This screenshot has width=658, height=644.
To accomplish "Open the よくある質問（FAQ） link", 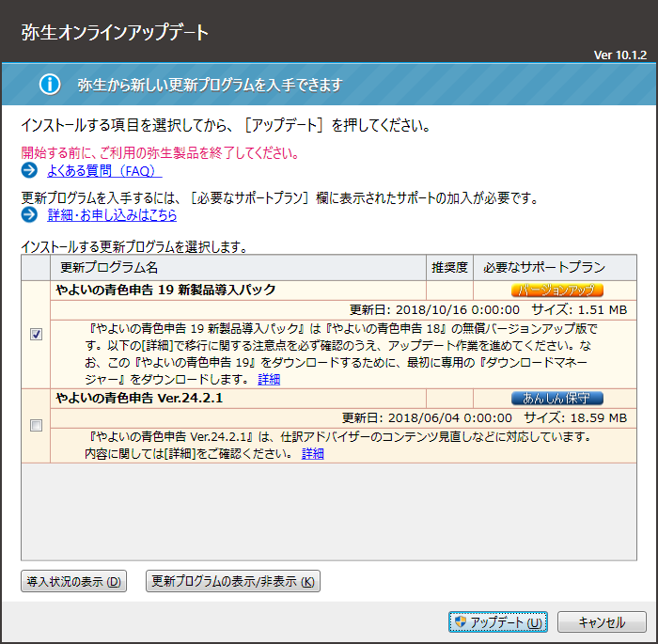I will tap(104, 171).
